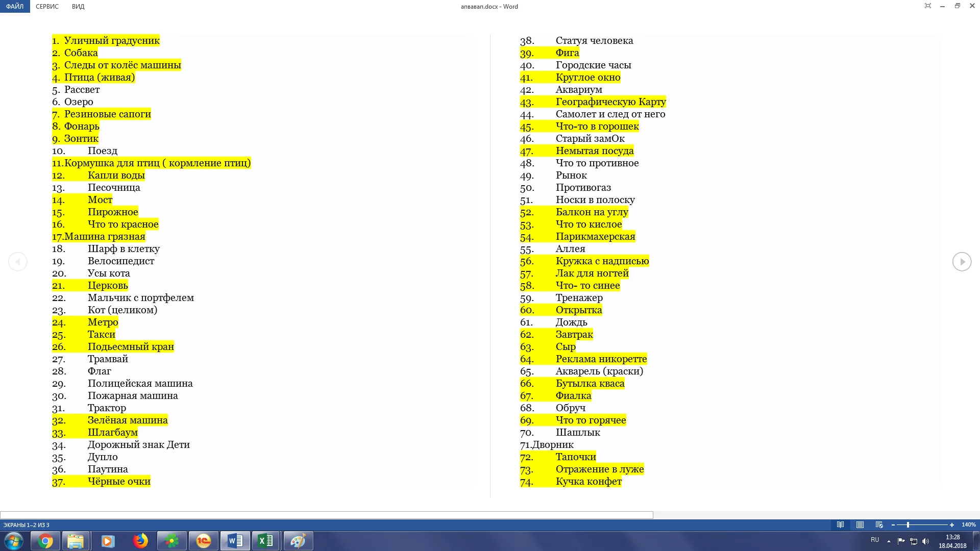980x551 pixels.
Task: Adjust the zoom slider handle
Action: [908, 524]
